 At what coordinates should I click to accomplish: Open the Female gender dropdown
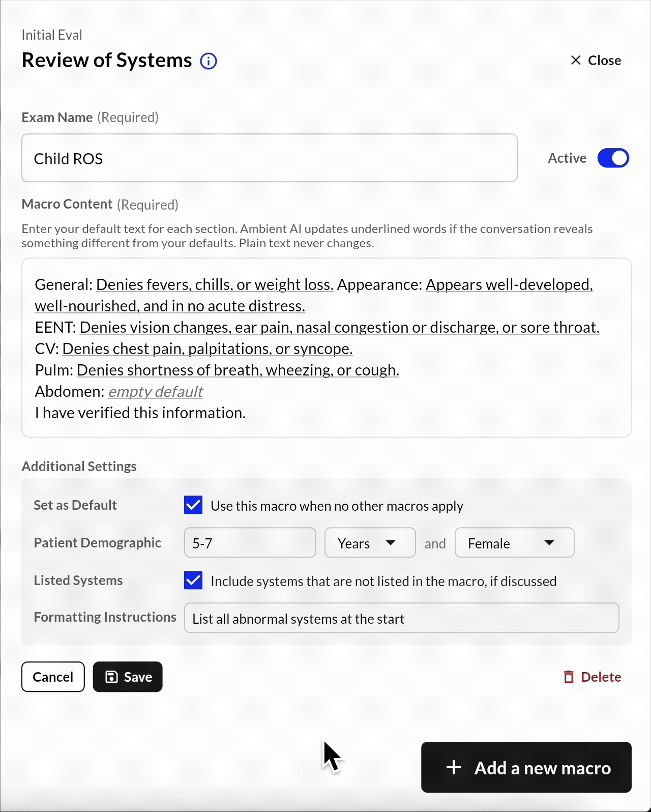(x=514, y=542)
